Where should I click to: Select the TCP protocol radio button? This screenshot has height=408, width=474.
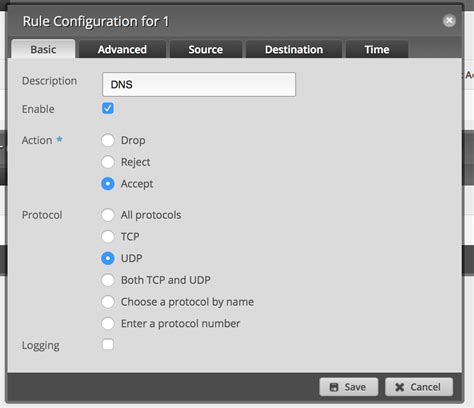coord(108,237)
